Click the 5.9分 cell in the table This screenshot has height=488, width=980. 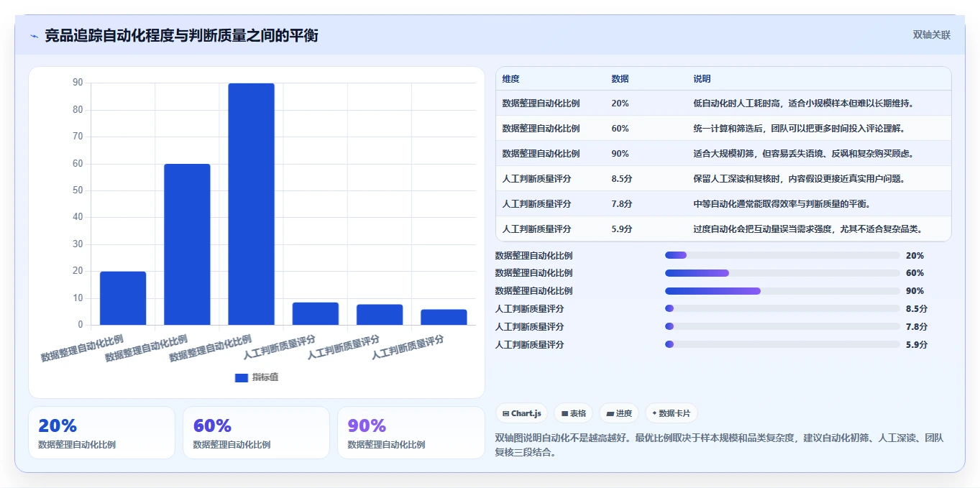[621, 229]
